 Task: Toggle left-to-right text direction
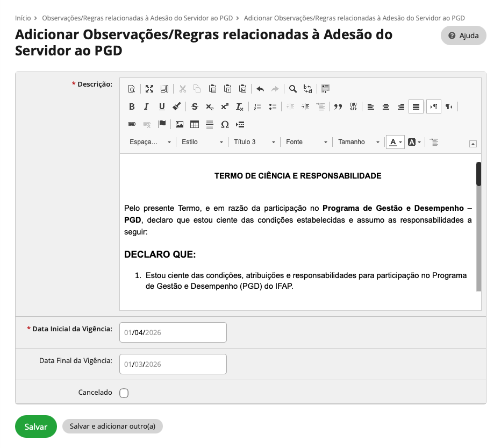pyautogui.click(x=433, y=106)
